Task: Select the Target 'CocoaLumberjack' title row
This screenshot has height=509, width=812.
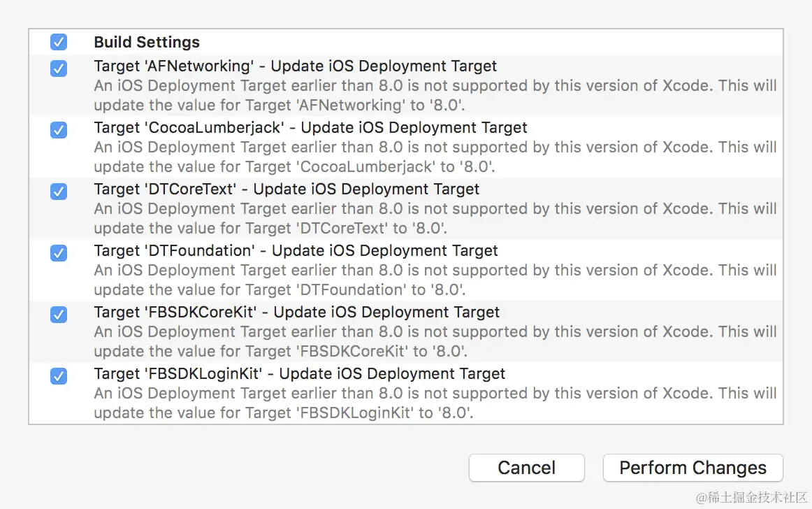Action: pyautogui.click(x=310, y=128)
